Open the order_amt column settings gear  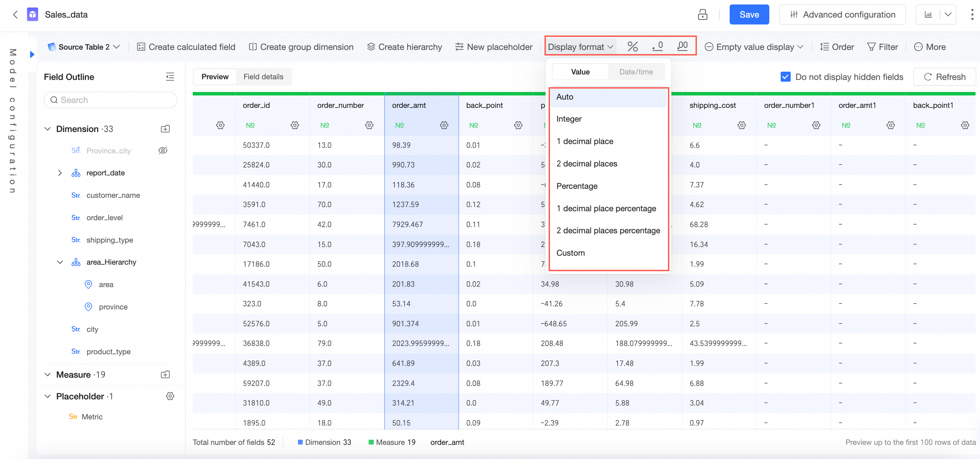[444, 125]
